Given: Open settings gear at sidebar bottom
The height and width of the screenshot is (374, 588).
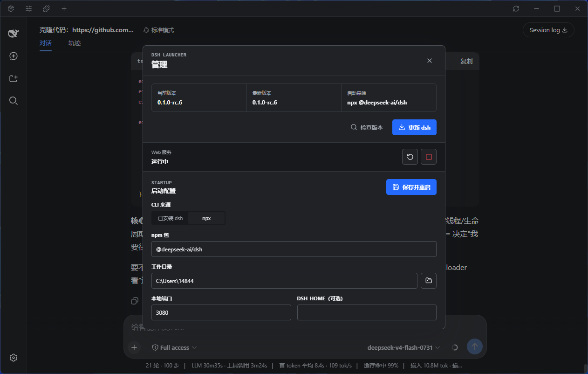Looking at the screenshot, I should (x=14, y=358).
